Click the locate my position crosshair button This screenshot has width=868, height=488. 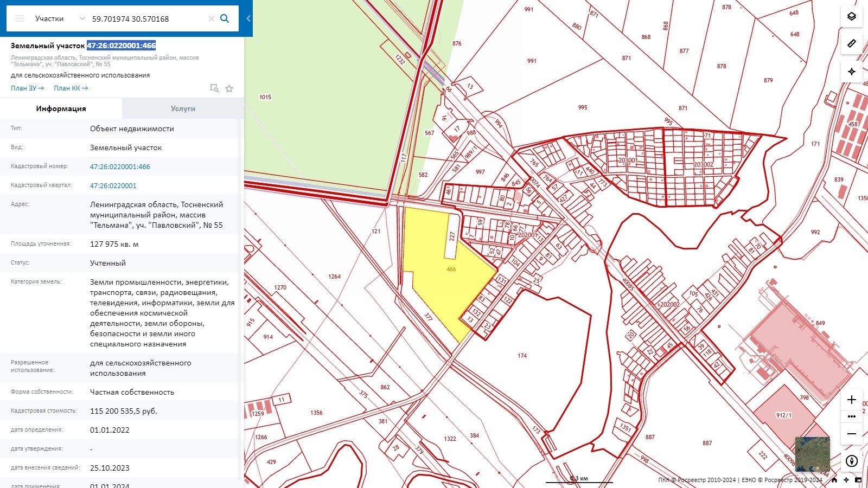click(852, 72)
